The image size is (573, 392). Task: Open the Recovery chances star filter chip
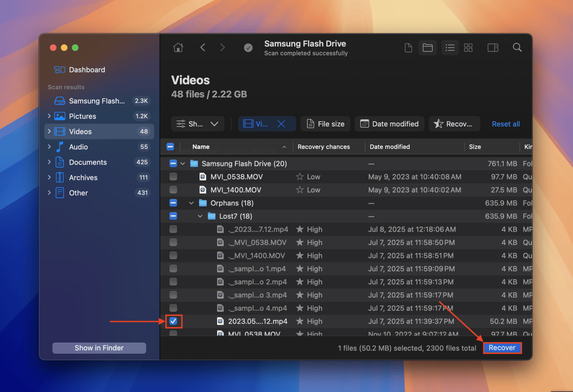point(454,124)
